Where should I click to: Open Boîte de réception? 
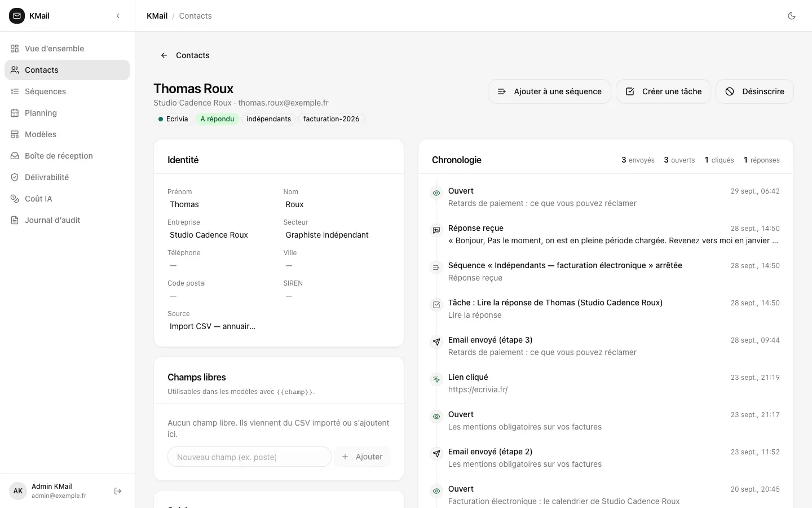[x=67, y=156]
